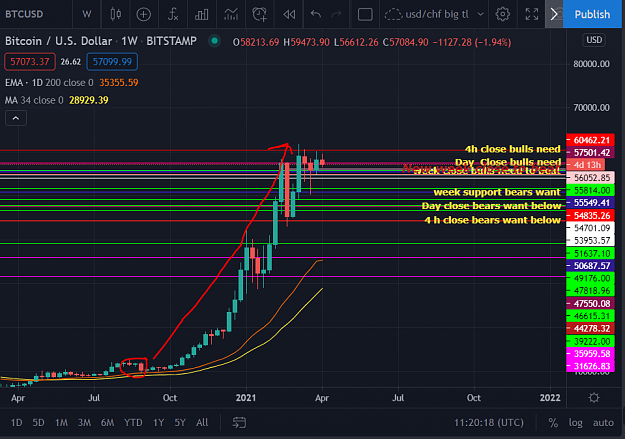
Task: Click the red sell price 57073.37
Action: [30, 62]
